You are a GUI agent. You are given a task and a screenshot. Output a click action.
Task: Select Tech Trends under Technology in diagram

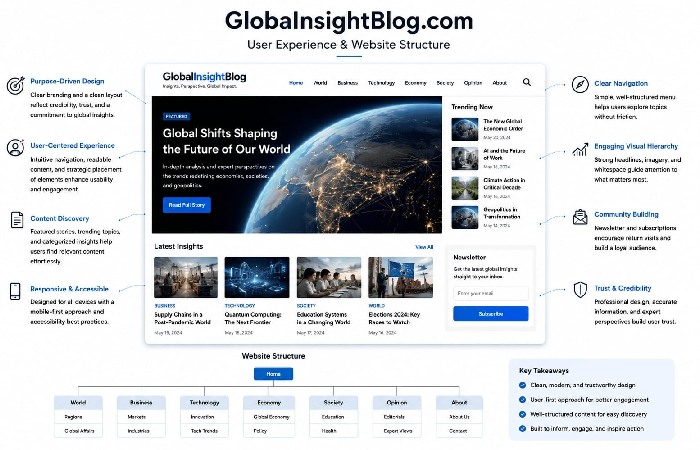click(x=204, y=431)
